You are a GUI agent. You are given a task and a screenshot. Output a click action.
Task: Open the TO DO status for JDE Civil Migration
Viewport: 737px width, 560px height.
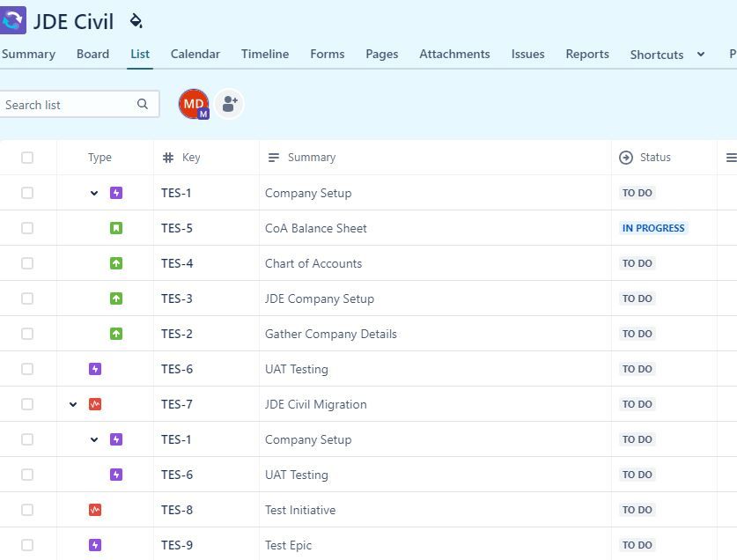tap(638, 404)
